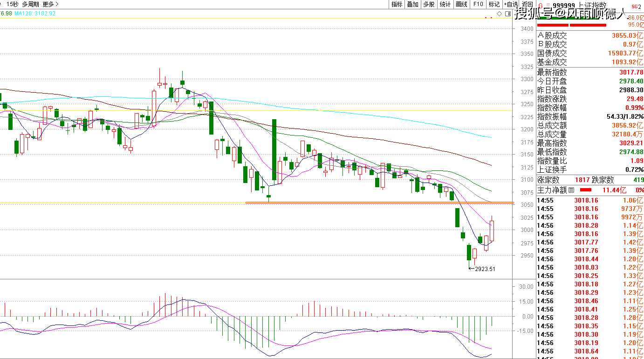Viewport: 644px width, 359px height.
Task: Click the 2923.51 low price marker
Action: [x=485, y=269]
